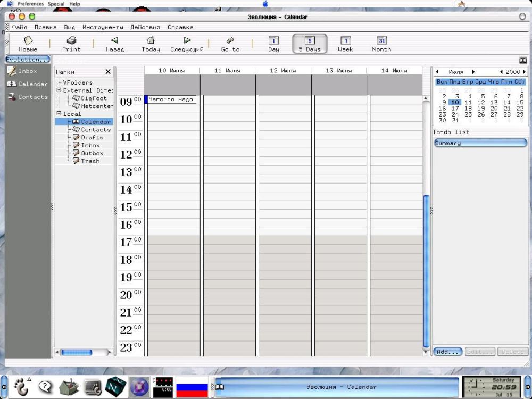
Task: Open the Trash folder
Action: coord(86,161)
